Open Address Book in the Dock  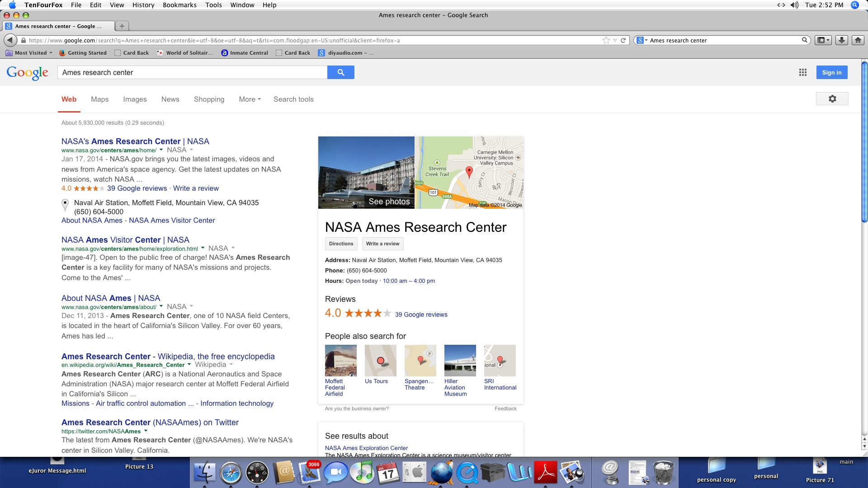(x=283, y=473)
